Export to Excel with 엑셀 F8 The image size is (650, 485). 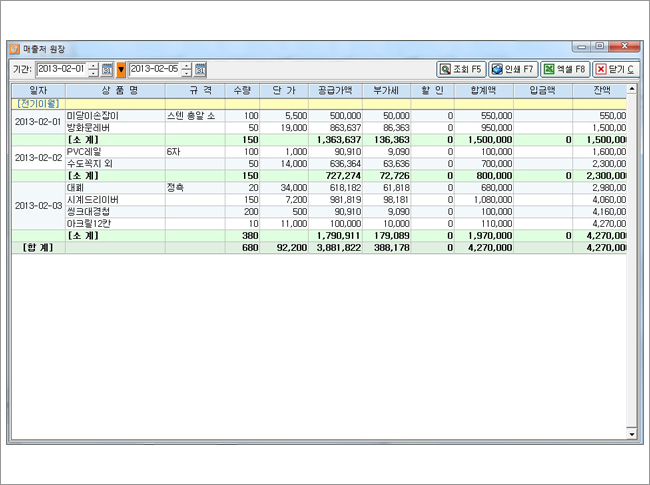pos(563,69)
